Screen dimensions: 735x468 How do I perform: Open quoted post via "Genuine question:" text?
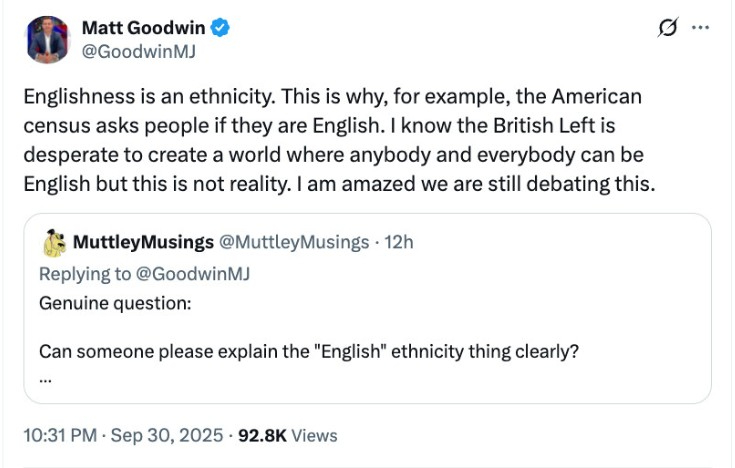115,304
